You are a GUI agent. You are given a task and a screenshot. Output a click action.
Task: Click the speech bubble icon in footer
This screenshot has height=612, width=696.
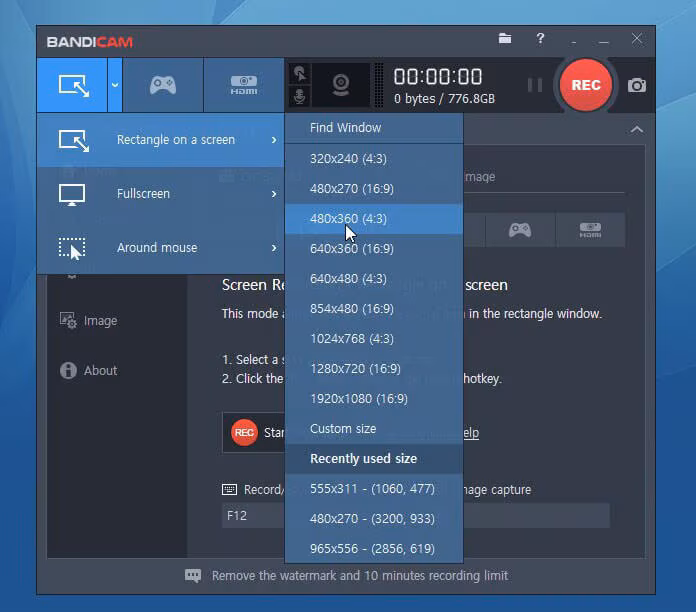pos(193,576)
